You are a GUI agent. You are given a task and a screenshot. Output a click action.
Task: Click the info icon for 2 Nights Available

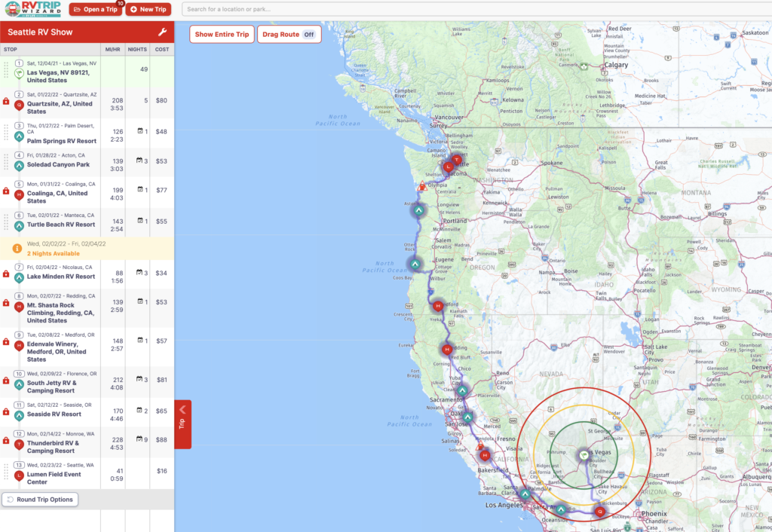click(x=17, y=249)
